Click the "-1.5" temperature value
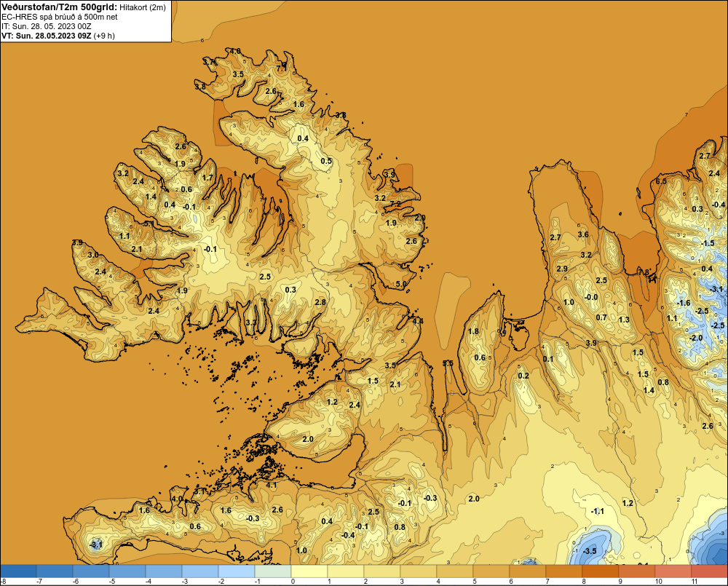Screen dimensions: 728x586 (x=707, y=243)
